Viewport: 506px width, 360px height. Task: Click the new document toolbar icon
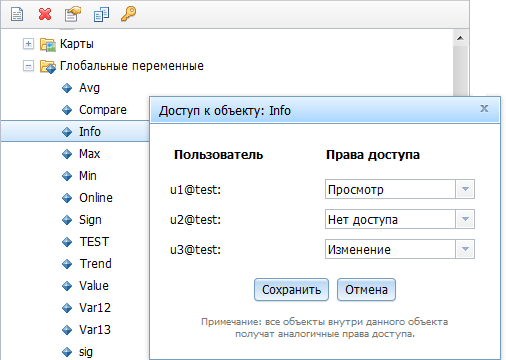[17, 14]
